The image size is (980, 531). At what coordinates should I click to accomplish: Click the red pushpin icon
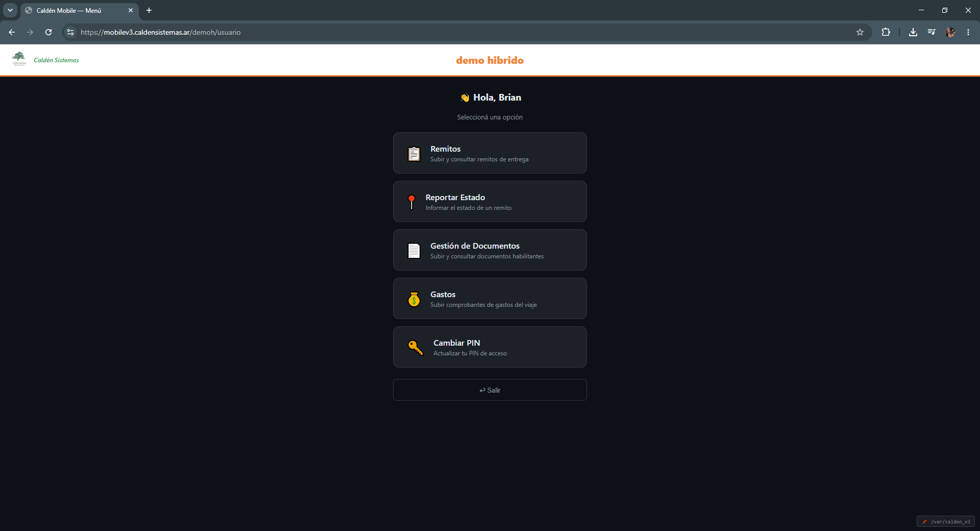tap(411, 202)
